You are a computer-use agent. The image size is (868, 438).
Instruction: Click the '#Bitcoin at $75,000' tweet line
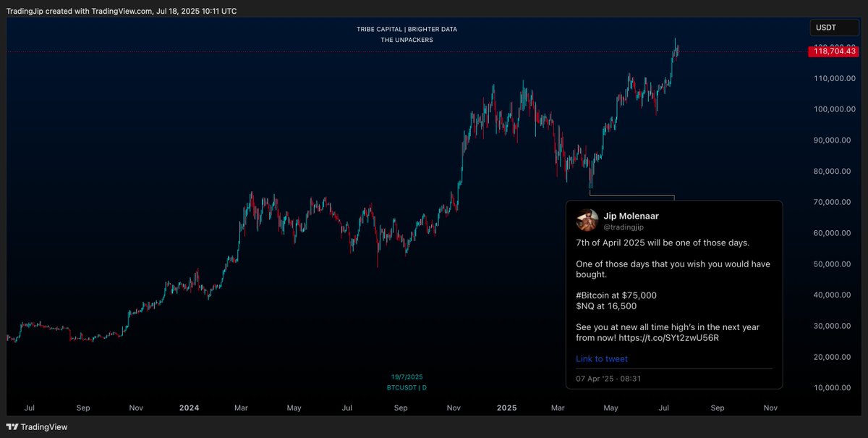[616, 295]
